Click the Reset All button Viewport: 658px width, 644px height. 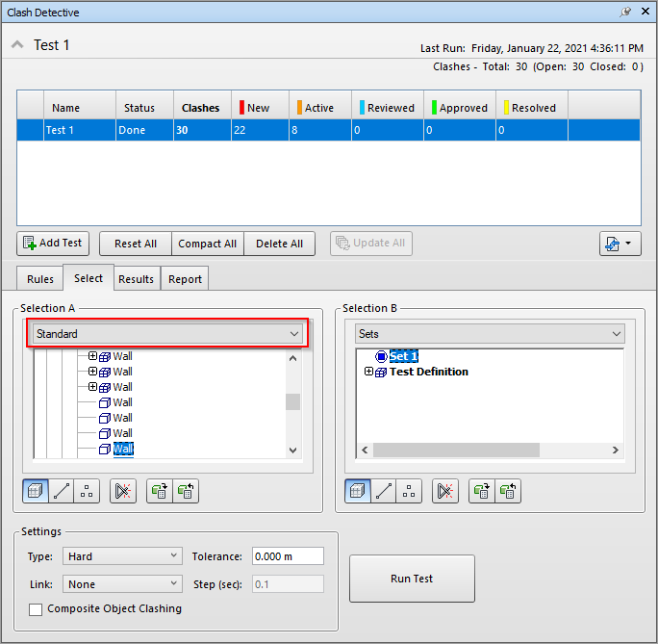click(136, 244)
